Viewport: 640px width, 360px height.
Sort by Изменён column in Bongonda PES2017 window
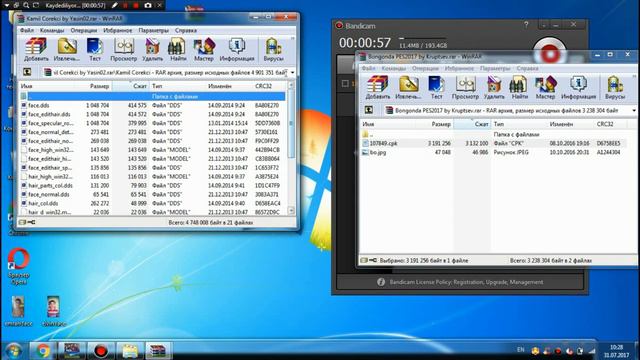click(x=571, y=124)
